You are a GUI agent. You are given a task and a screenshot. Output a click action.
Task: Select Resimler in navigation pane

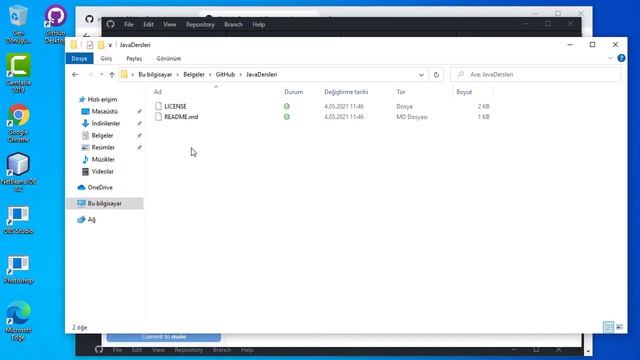pyautogui.click(x=103, y=147)
